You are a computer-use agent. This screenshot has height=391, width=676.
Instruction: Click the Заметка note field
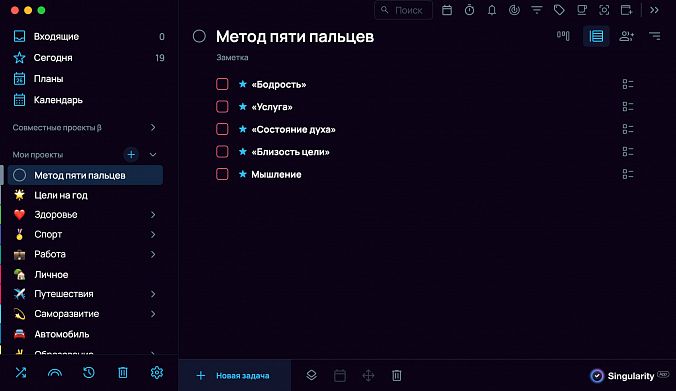click(x=232, y=57)
